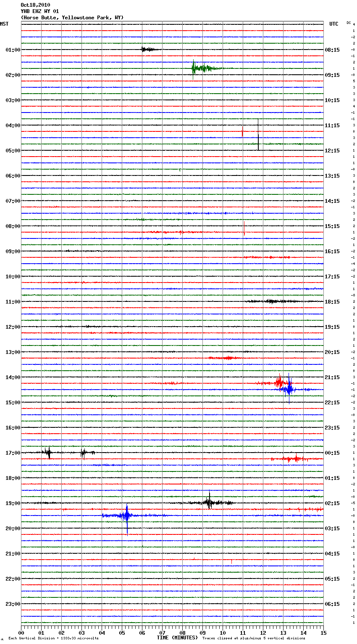Viewport: 357px width, 644px height.
Task: Click the 21:15 UTC time label
Action: click(332, 377)
